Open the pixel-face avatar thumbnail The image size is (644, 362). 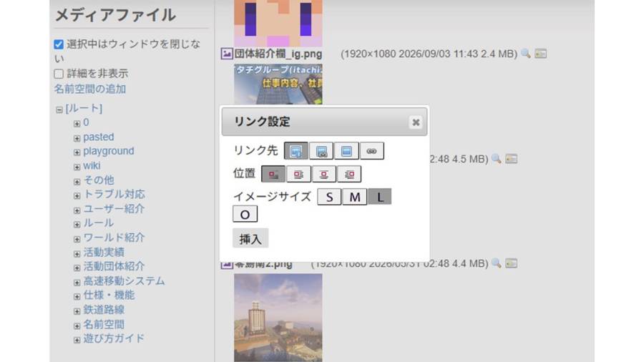tap(278, 23)
